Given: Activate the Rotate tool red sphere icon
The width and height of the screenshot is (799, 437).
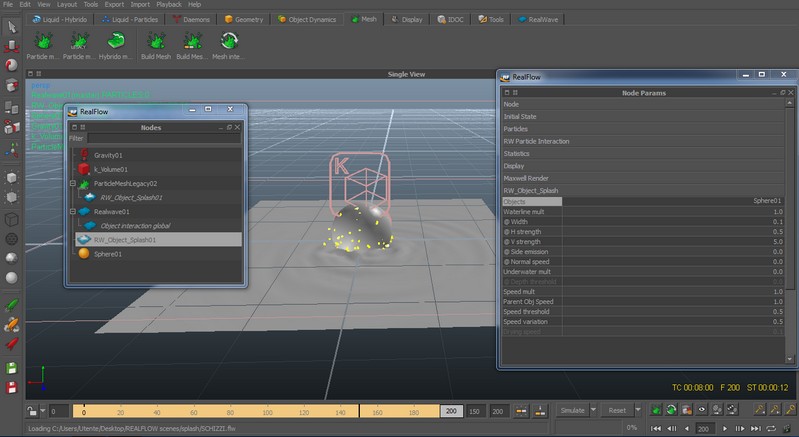Looking at the screenshot, I should click(x=11, y=65).
